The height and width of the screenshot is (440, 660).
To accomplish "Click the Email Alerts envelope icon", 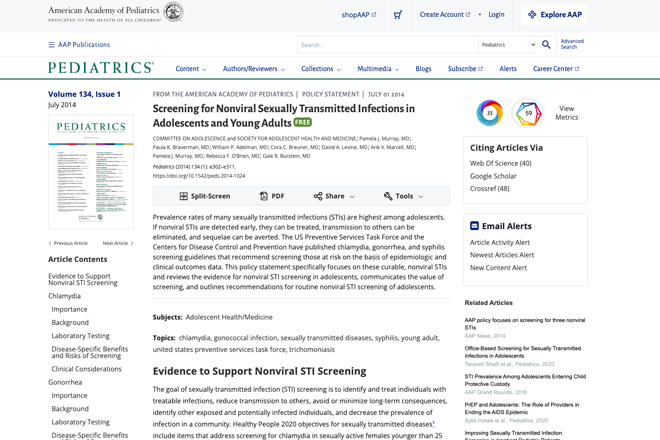I will coord(474,226).
